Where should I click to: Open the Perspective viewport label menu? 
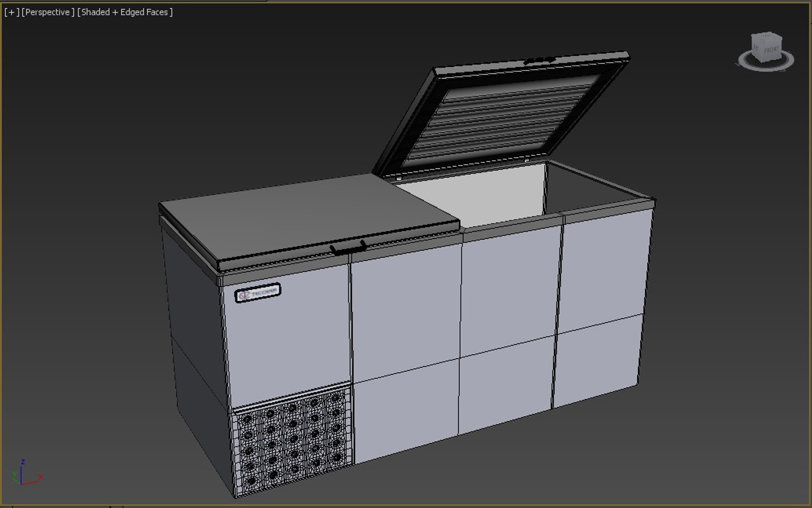click(x=48, y=12)
